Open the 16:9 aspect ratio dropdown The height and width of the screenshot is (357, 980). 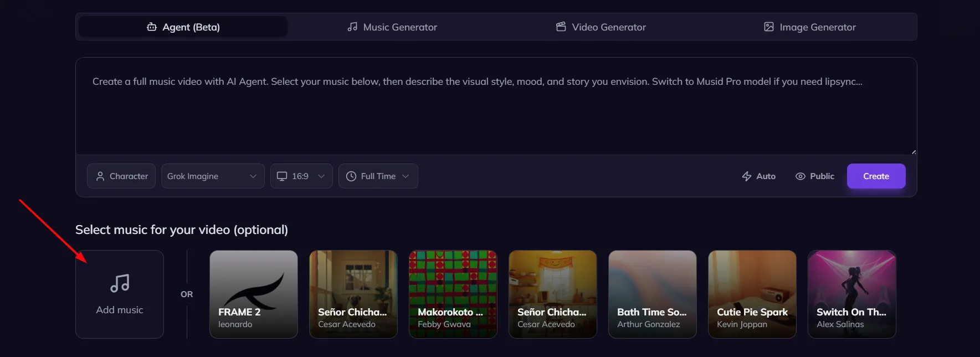[x=301, y=176]
